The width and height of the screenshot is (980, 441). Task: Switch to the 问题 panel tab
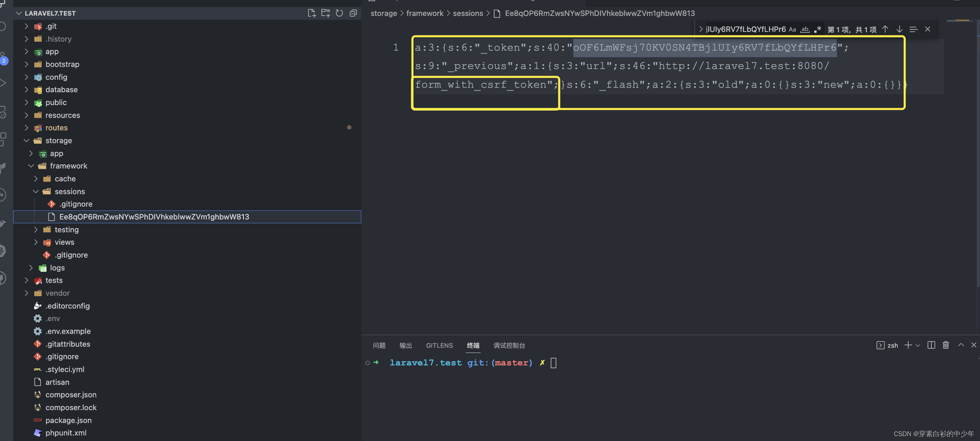click(x=379, y=346)
